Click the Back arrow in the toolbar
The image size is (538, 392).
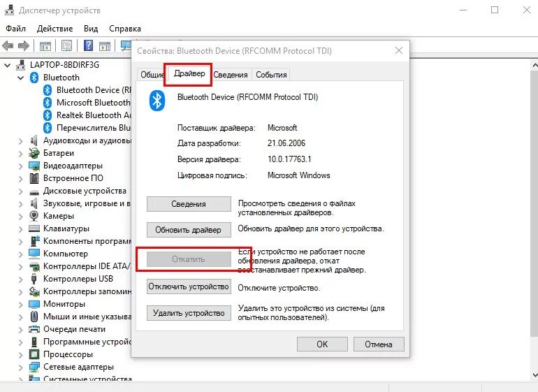point(8,45)
